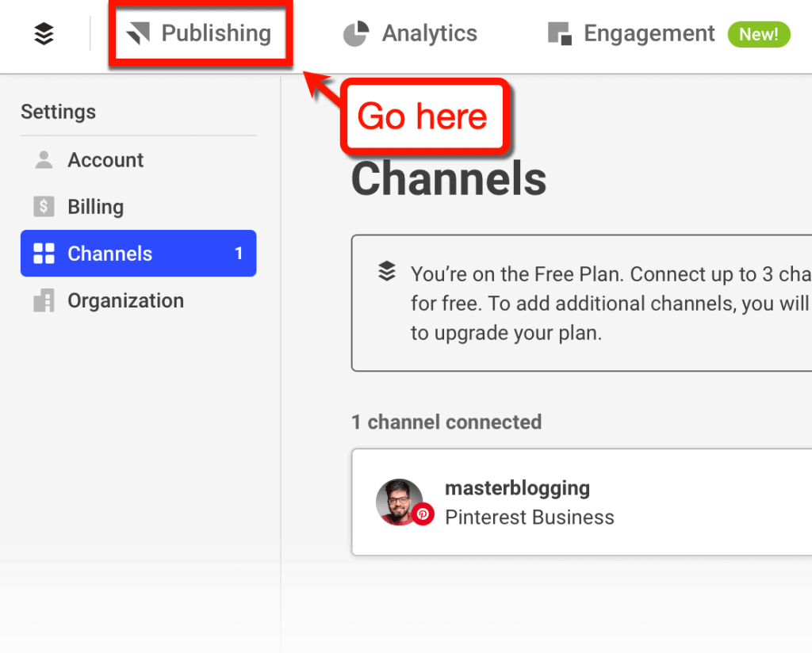The image size is (812, 653).
Task: Open Organization settings
Action: [125, 300]
